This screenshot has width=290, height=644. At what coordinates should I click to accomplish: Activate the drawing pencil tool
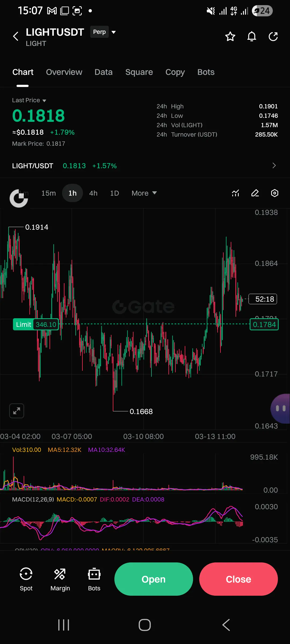(x=255, y=193)
